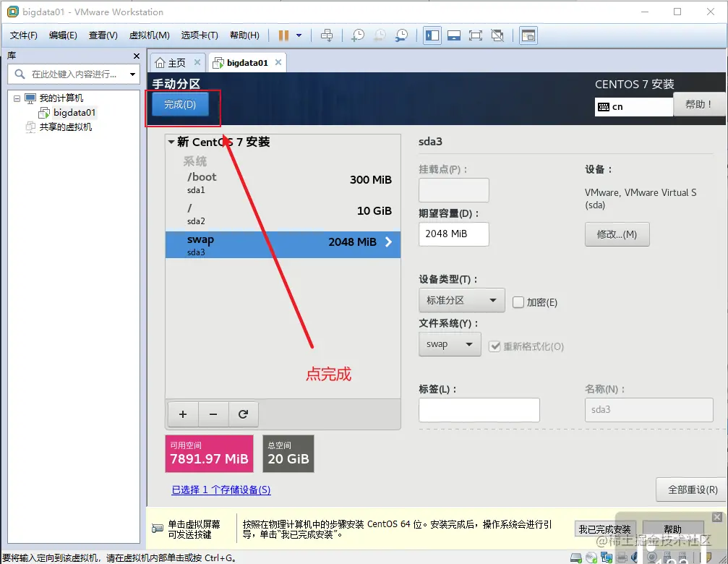
Task: Send Ctrl+Alt+Del to the virtual machine
Action: point(327,35)
